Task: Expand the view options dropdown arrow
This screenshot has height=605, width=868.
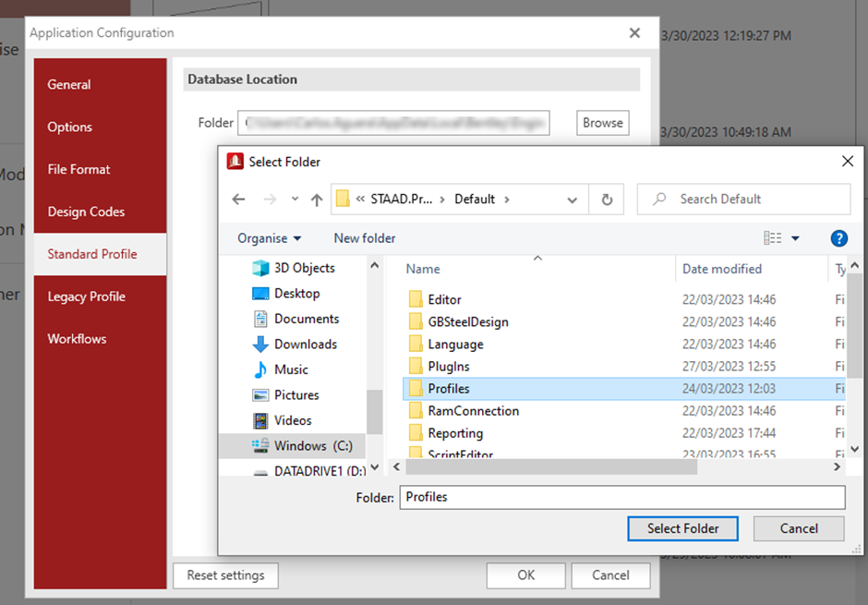Action: coord(795,238)
